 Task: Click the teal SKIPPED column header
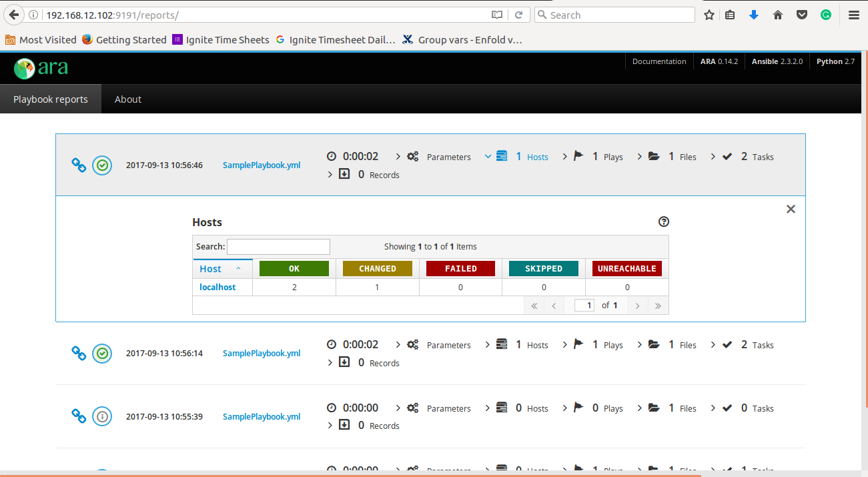[x=544, y=268]
